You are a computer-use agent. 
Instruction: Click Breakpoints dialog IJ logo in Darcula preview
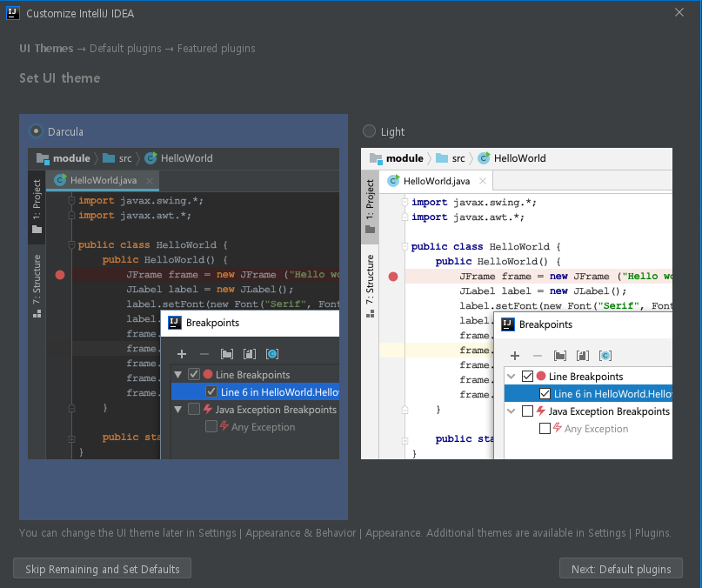[x=175, y=323]
